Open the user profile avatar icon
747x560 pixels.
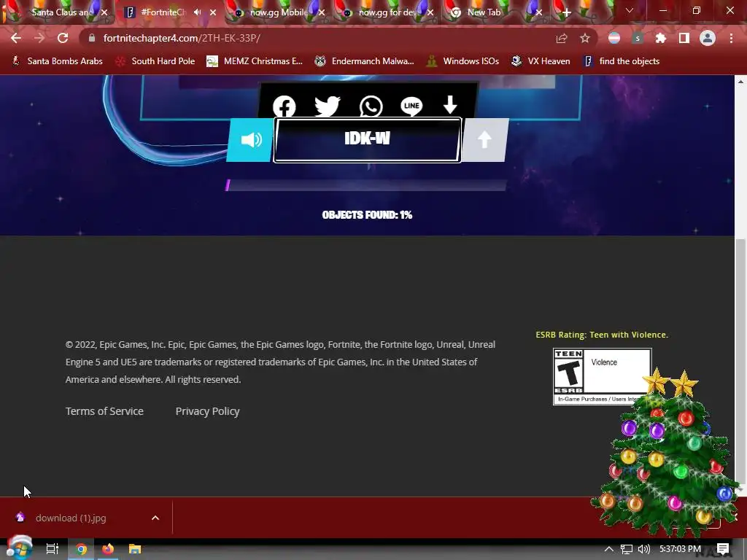point(708,38)
